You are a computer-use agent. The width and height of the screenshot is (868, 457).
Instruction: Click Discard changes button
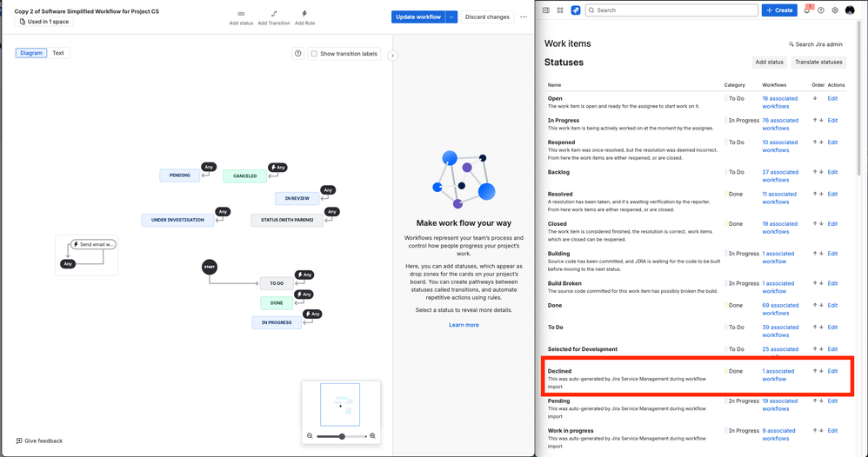pos(487,17)
